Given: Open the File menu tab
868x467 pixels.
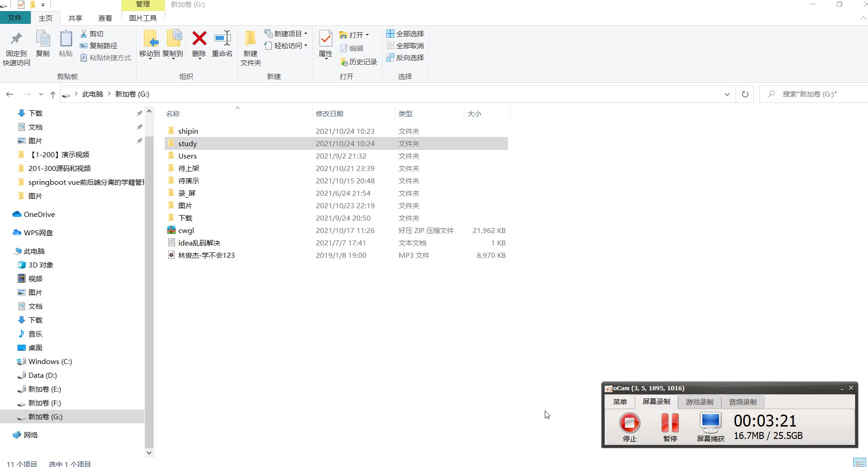Looking at the screenshot, I should (x=15, y=18).
